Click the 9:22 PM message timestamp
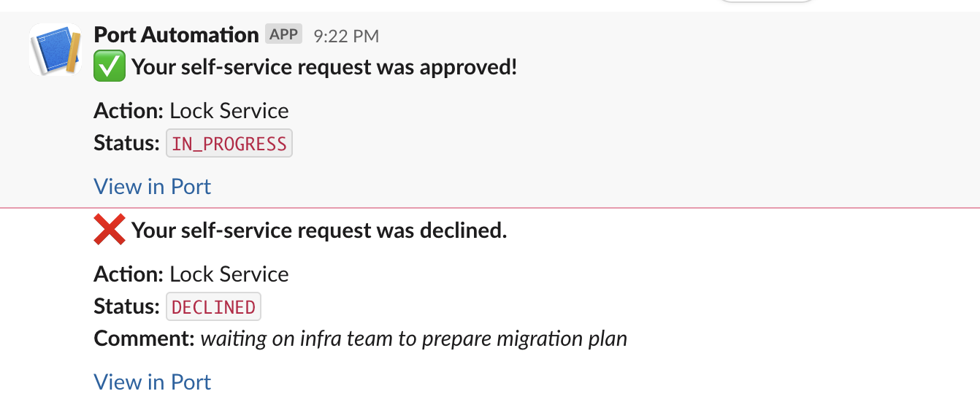This screenshot has width=980, height=410. (346, 35)
